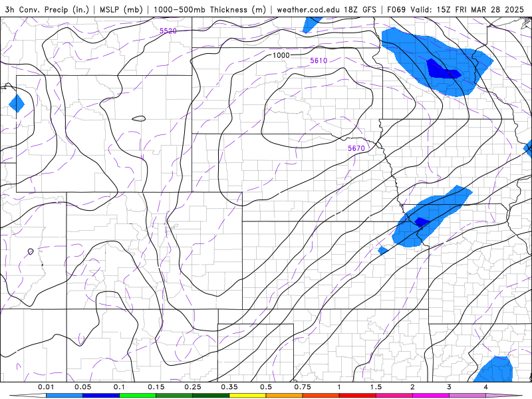Image resolution: width=532 pixels, height=399 pixels.
Task: Click the 0.1 legend value
Action: point(120,387)
